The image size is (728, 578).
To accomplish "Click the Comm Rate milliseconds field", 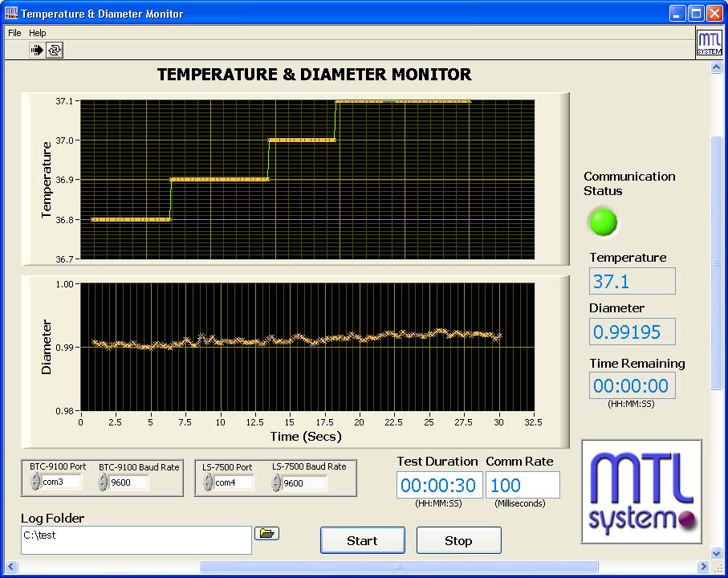I will click(x=523, y=485).
